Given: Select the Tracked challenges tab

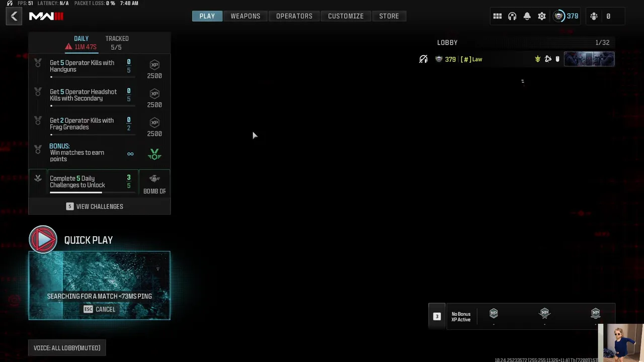Looking at the screenshot, I should click(x=117, y=43).
